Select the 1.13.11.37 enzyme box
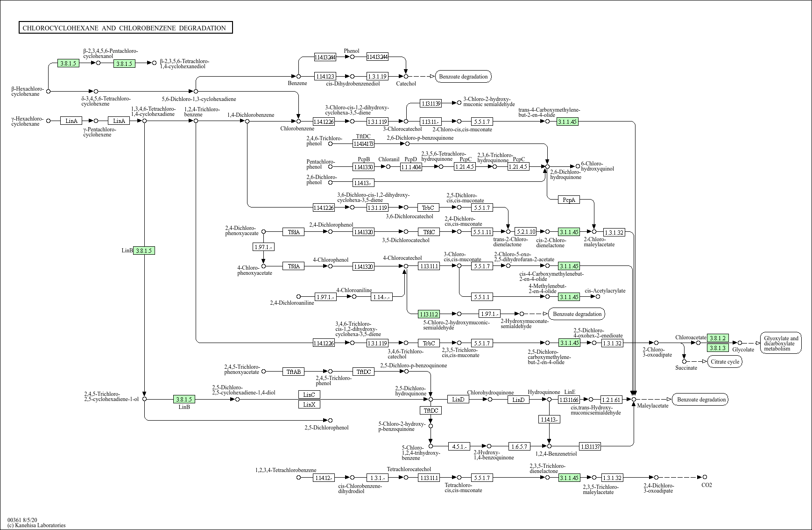The height and width of the screenshot is (530, 812). click(589, 446)
